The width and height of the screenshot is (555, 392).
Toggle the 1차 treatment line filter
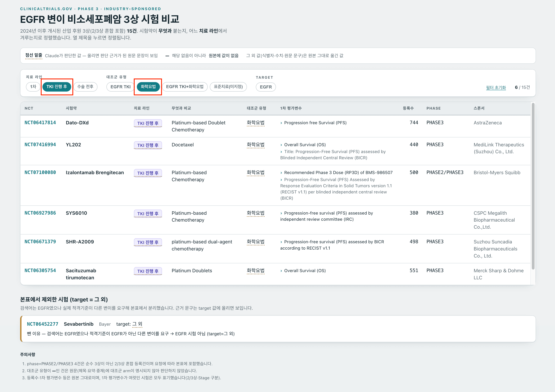click(33, 87)
